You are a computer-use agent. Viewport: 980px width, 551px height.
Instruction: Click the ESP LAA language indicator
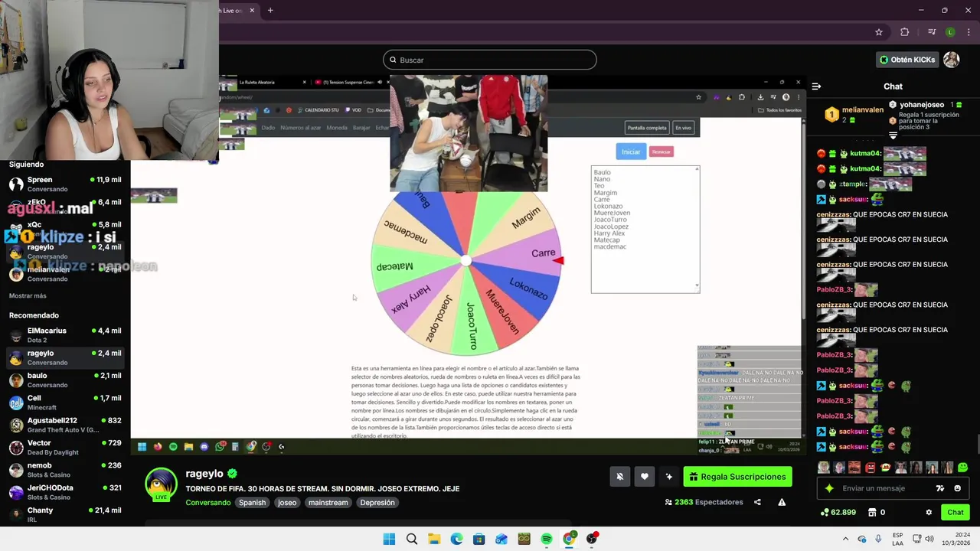coord(898,539)
